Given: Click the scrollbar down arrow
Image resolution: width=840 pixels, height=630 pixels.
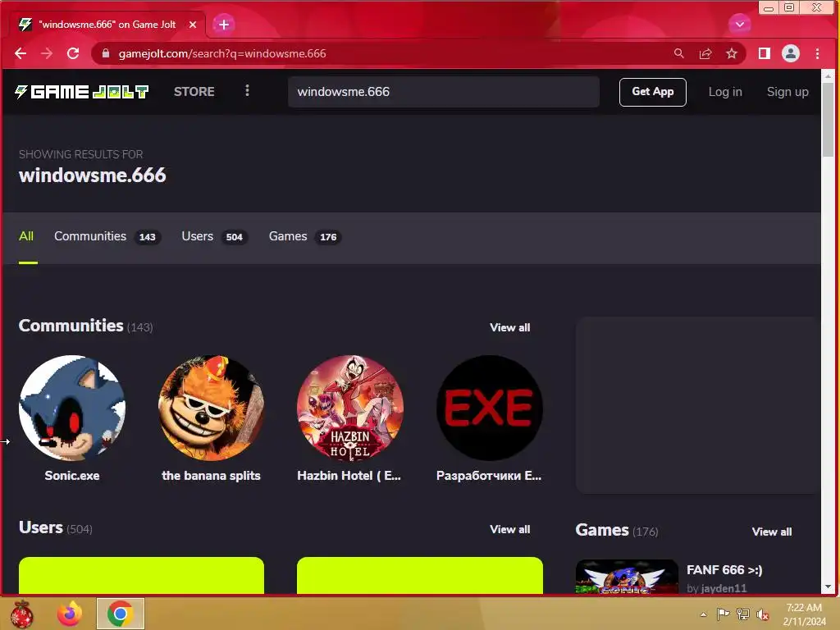Looking at the screenshot, I should (x=829, y=587).
